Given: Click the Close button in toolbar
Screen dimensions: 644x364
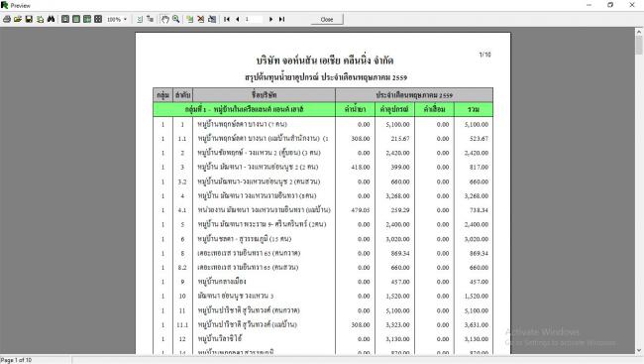Looking at the screenshot, I should (x=327, y=19).
